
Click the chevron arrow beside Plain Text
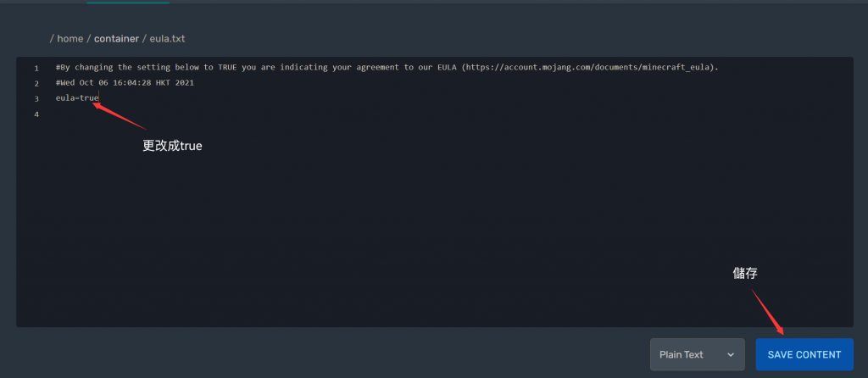(x=731, y=355)
